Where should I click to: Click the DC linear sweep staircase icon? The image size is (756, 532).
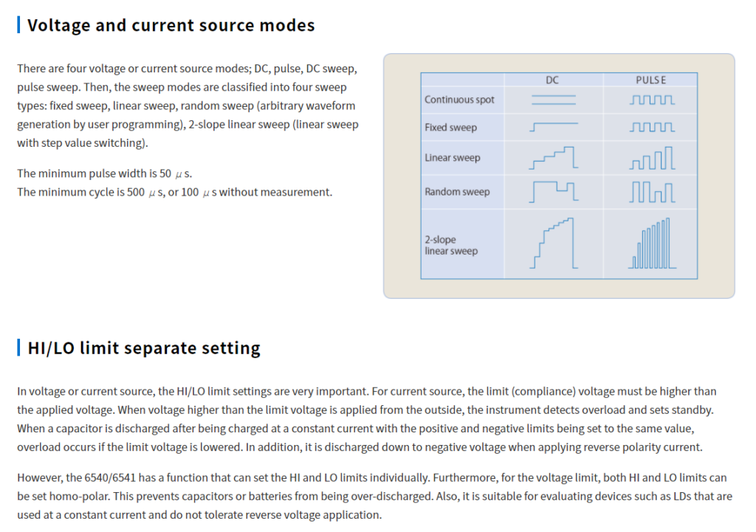(x=553, y=157)
